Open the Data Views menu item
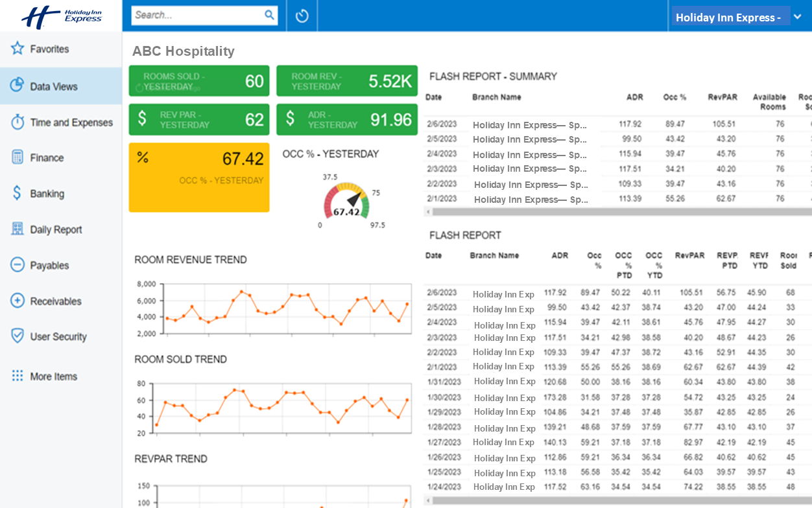 [x=54, y=86]
